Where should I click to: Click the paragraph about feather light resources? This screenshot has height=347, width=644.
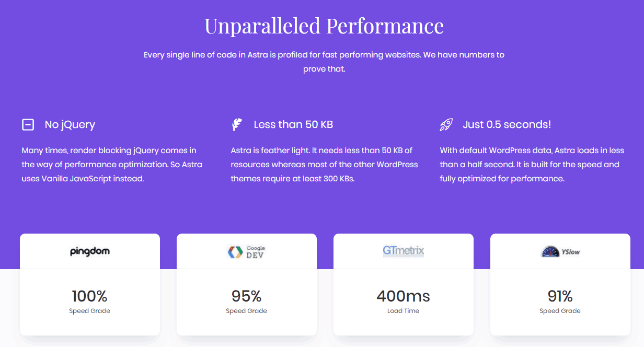(x=325, y=165)
